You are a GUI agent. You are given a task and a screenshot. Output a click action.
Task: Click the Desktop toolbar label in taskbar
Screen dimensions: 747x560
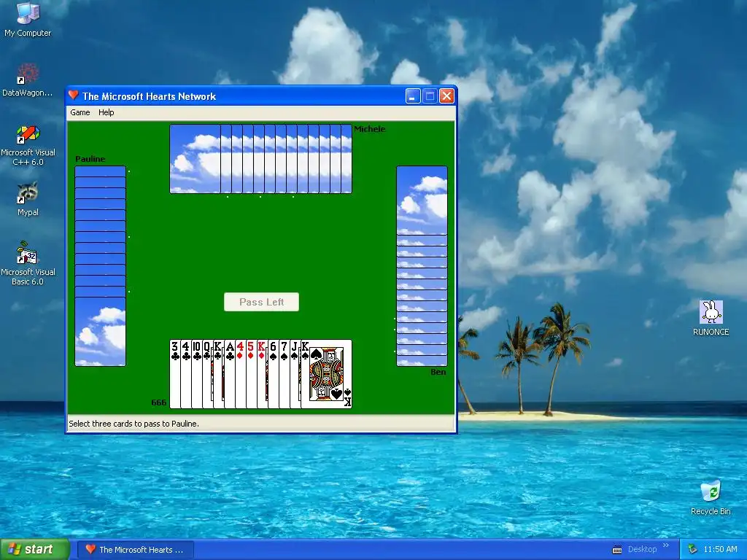coord(642,549)
